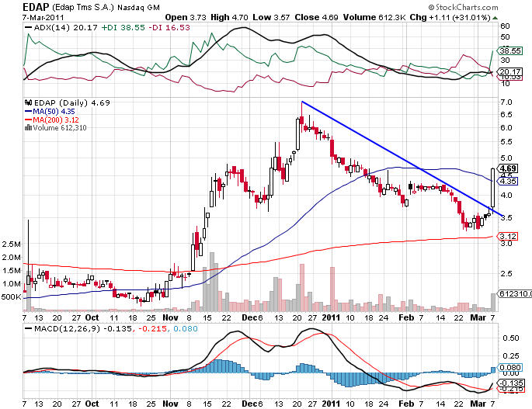The height and width of the screenshot is (409, 532).
Task: Click the red 3.12 MA flag on right axis
Action: tap(508, 236)
